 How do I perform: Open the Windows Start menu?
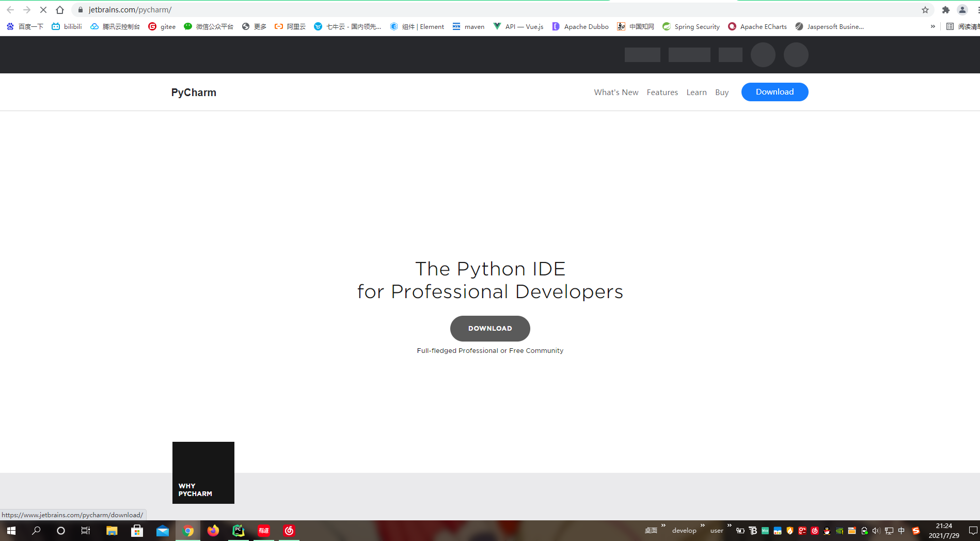tap(11, 531)
